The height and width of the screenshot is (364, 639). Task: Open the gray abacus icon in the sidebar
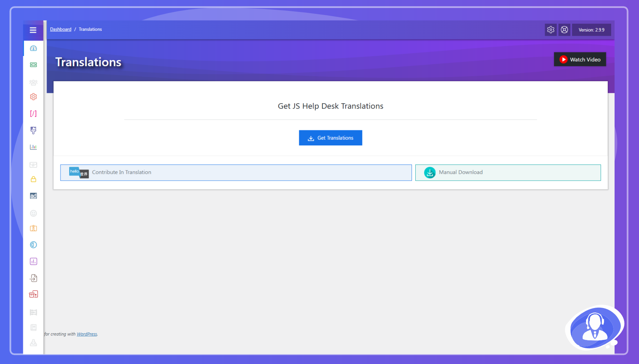click(33, 312)
